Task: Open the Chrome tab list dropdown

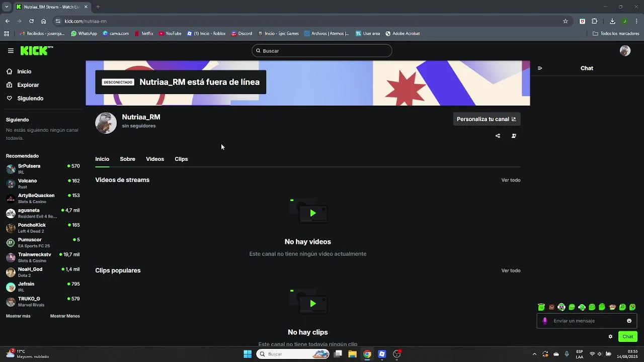Action: pyautogui.click(x=6, y=7)
